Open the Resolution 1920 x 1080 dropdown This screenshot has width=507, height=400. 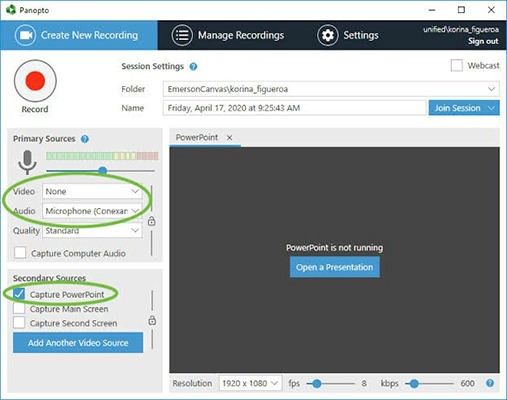(250, 383)
